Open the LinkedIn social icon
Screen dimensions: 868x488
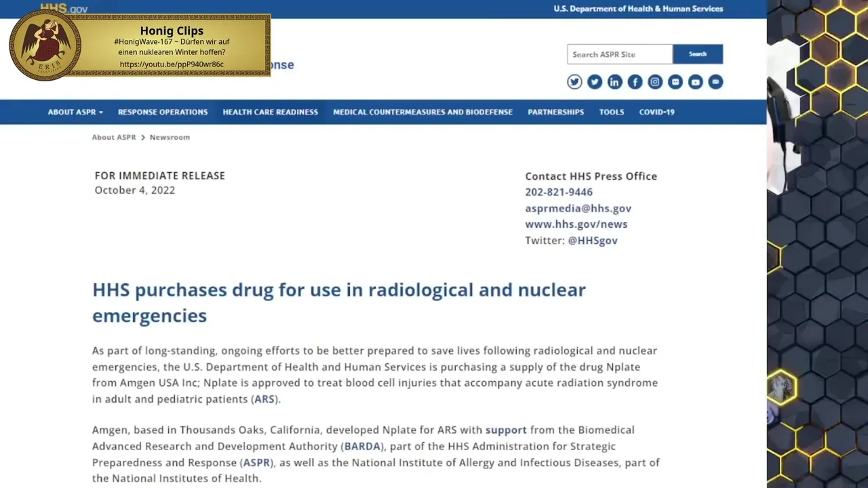pyautogui.click(x=614, y=82)
